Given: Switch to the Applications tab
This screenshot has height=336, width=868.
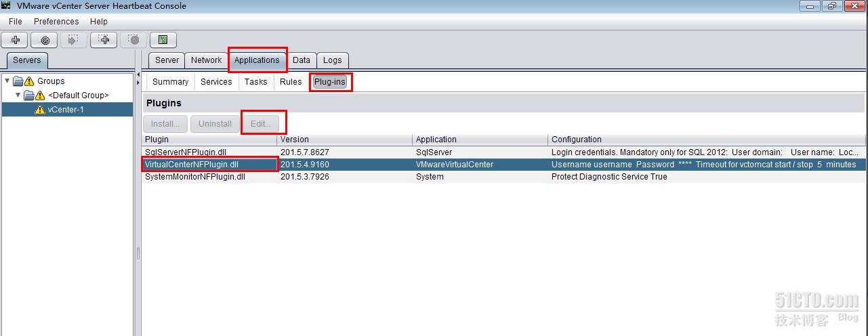Looking at the screenshot, I should 257,60.
